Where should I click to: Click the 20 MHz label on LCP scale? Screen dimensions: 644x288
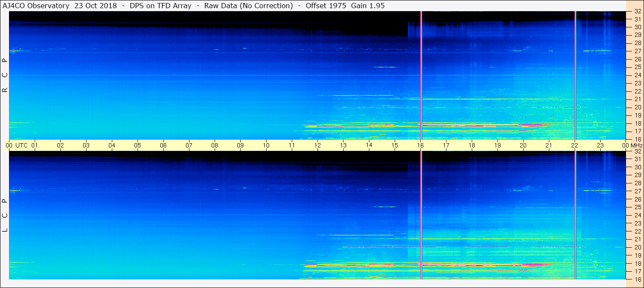tap(637, 247)
